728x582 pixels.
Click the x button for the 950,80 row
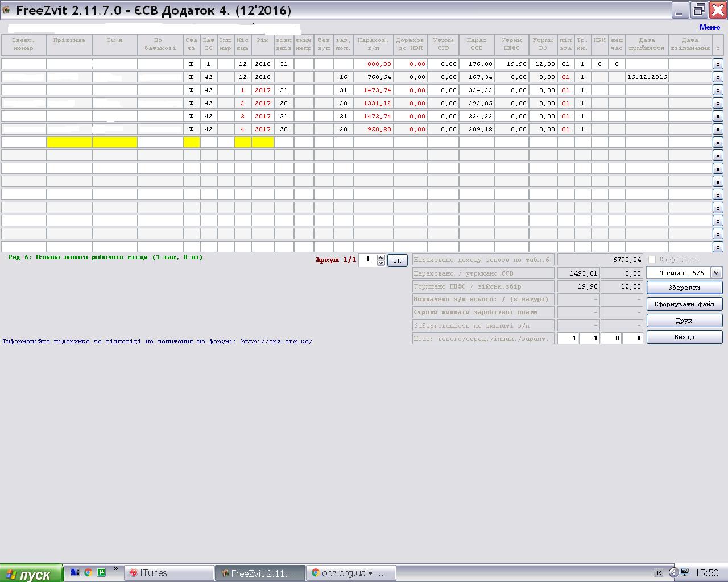(718, 130)
